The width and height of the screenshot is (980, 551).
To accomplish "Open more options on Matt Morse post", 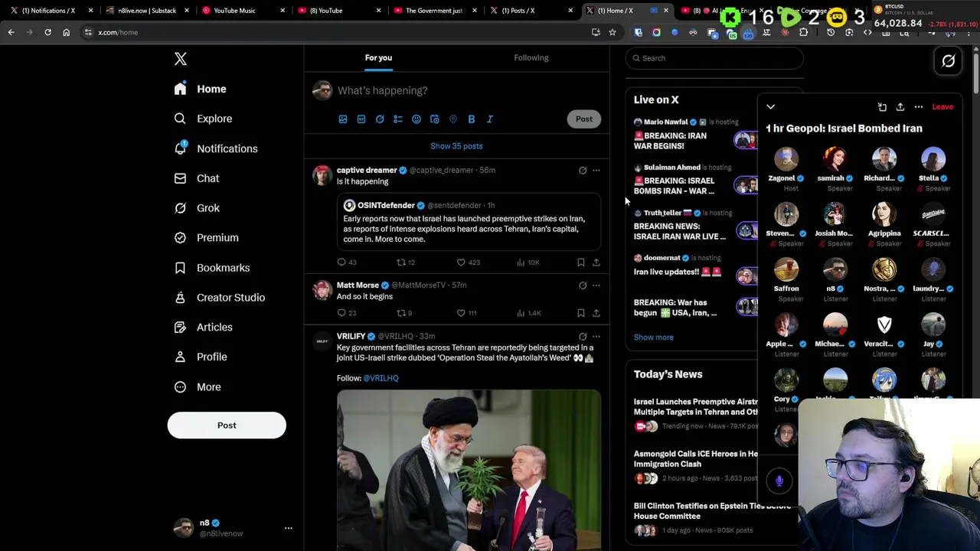I will click(x=596, y=285).
